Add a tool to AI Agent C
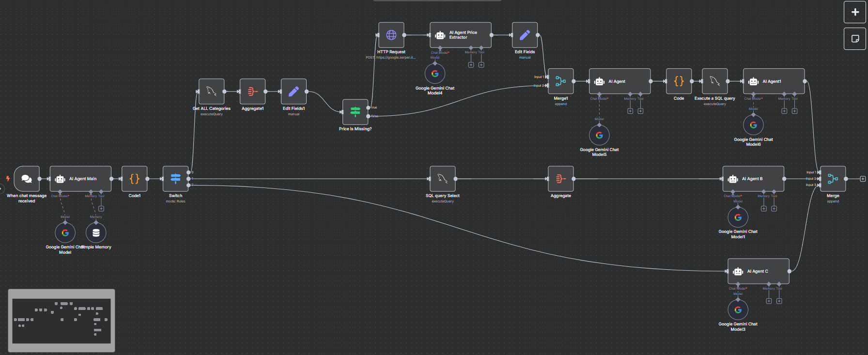The width and height of the screenshot is (868, 355). (779, 301)
